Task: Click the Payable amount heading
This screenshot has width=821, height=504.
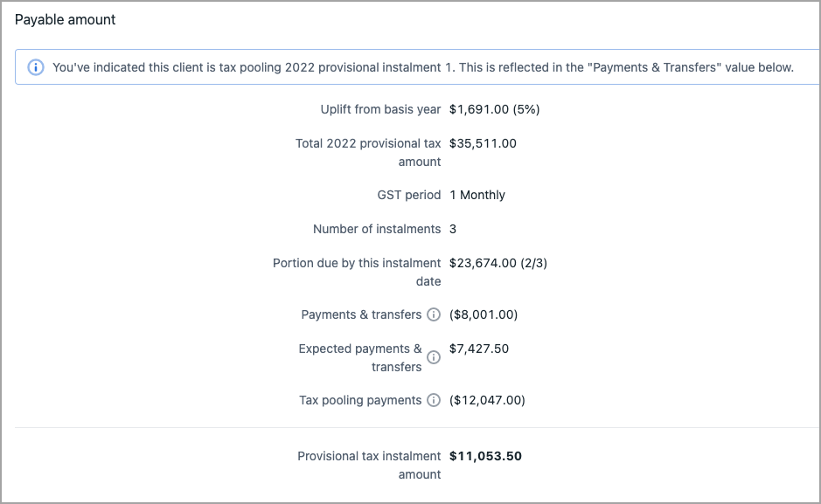Action: pos(66,19)
